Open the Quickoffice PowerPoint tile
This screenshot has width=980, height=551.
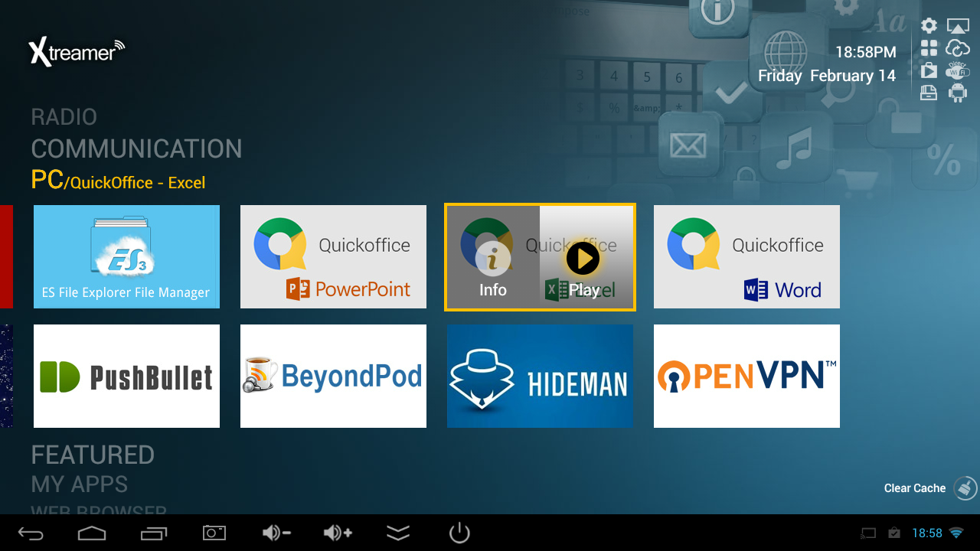[333, 257]
